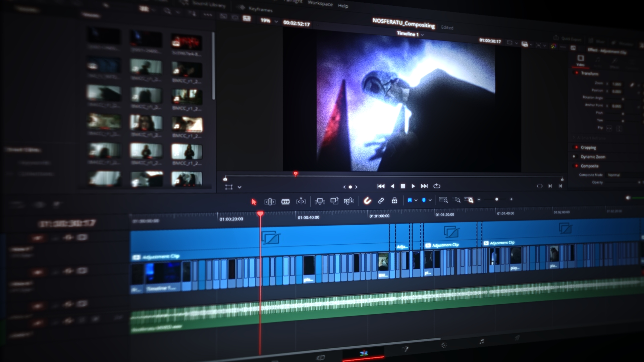
Task: Click the media pool vertical scrollbar
Action: (x=213, y=66)
